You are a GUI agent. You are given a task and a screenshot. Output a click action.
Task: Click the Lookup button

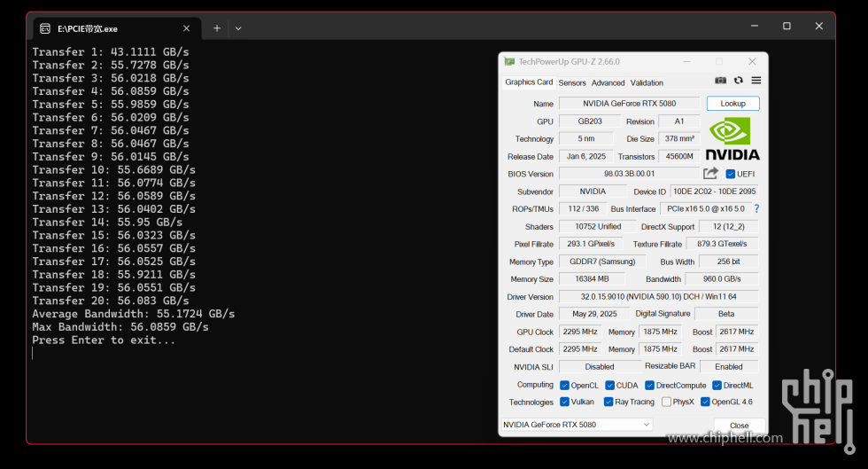(733, 104)
